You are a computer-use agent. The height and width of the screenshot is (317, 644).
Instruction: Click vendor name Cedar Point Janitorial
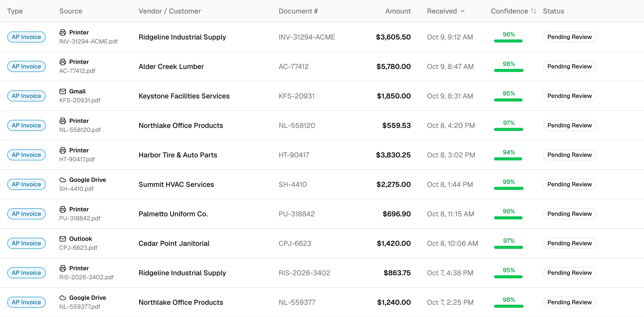point(174,243)
